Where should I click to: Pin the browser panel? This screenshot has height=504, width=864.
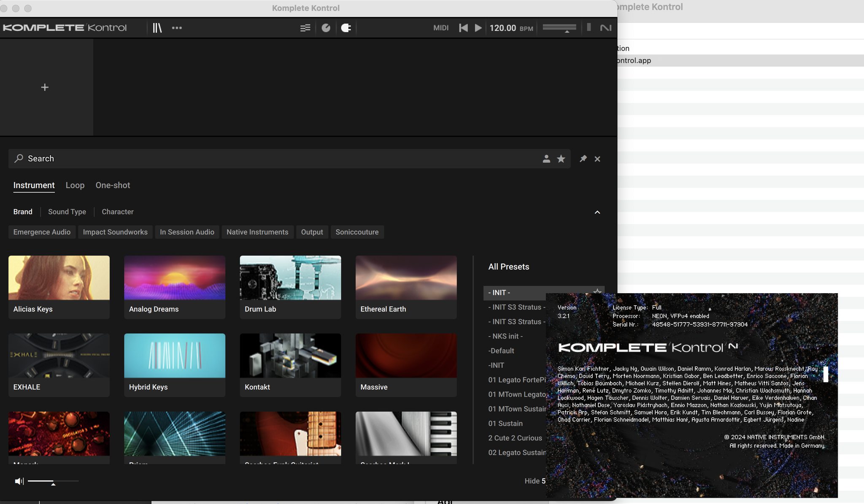[583, 159]
